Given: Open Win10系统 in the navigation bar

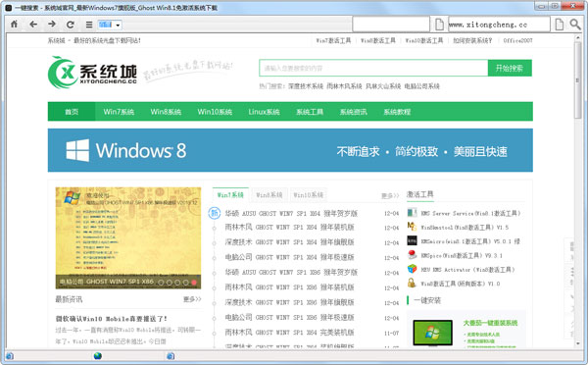Looking at the screenshot, I should click(215, 112).
